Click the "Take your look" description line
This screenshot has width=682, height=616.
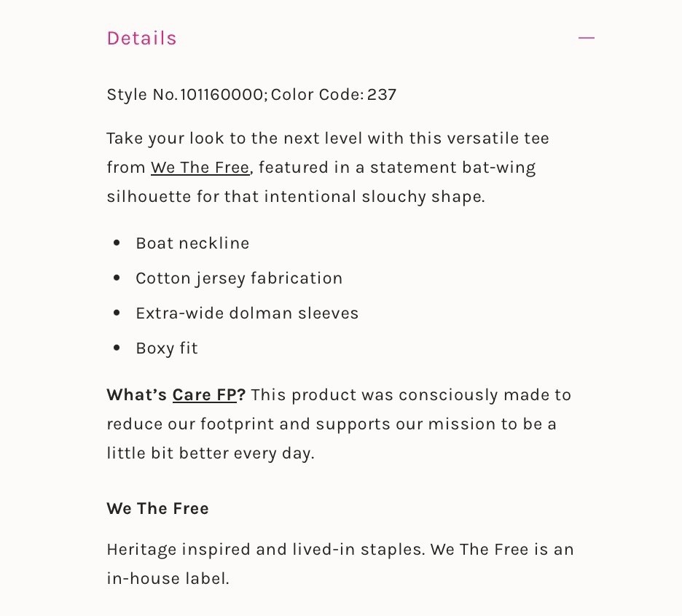328,139
